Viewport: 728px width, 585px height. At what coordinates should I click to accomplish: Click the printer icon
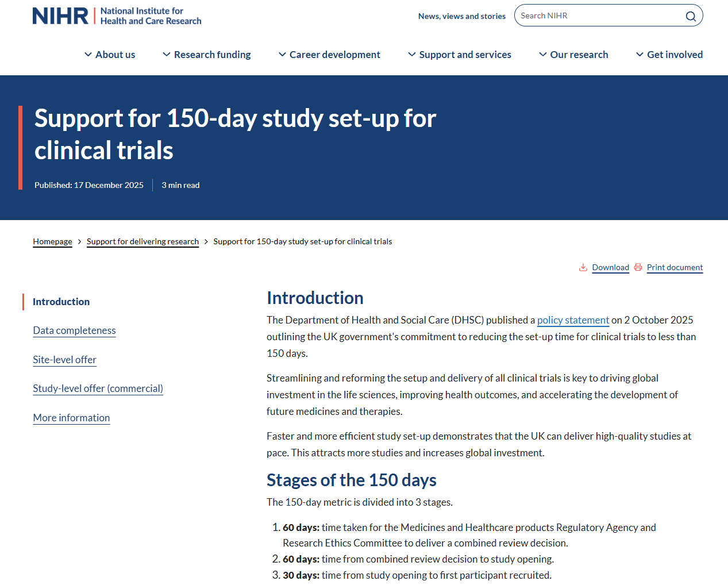pos(638,267)
